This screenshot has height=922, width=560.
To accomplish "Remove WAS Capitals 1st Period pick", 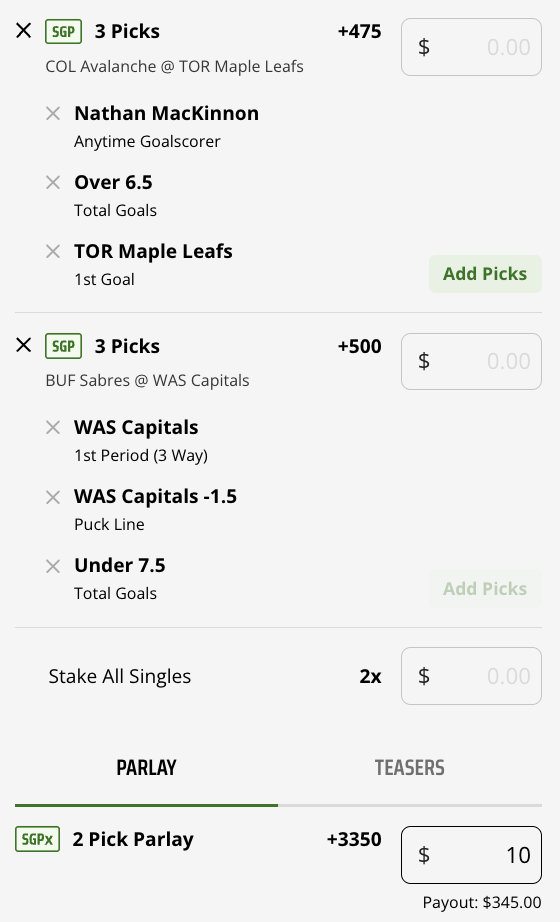I will coord(53,427).
